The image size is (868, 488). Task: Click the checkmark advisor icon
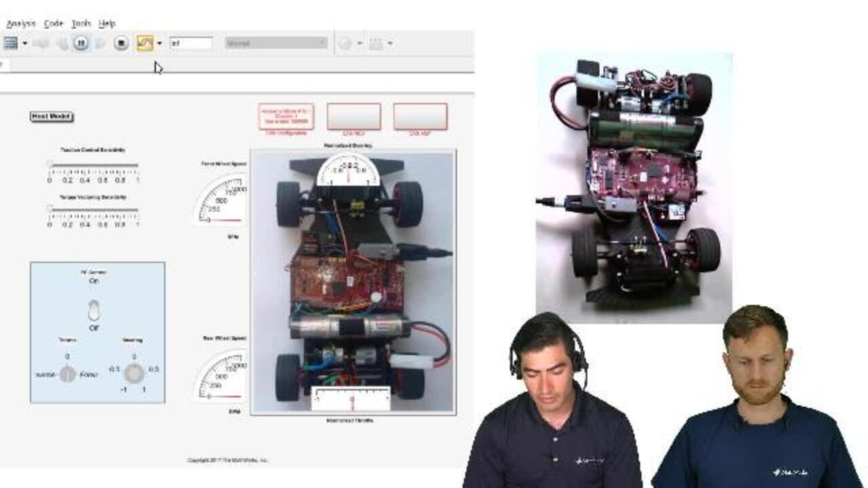pos(345,43)
